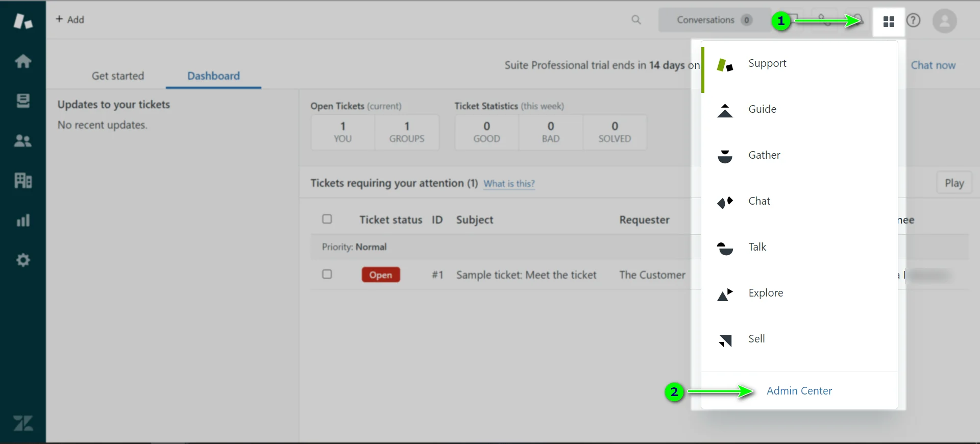The width and height of the screenshot is (980, 444).
Task: Open the What is this? link
Action: pyautogui.click(x=509, y=184)
